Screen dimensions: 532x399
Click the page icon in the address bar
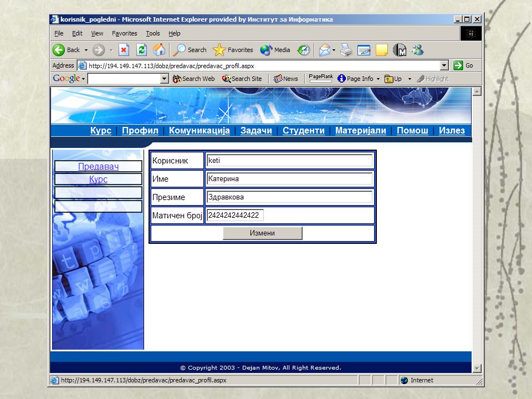[82, 65]
